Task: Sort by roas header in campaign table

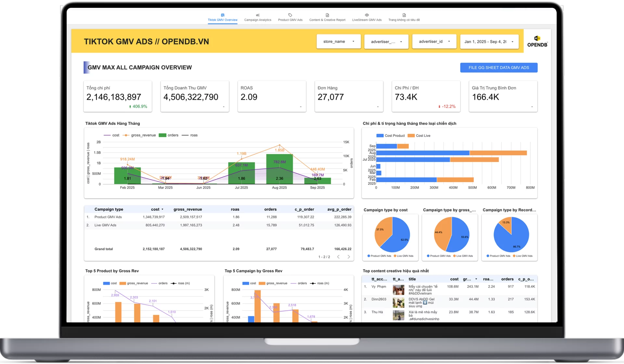Action: pyautogui.click(x=235, y=209)
